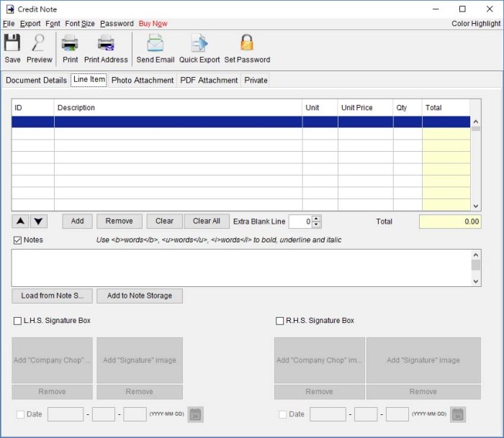504x438 pixels.
Task: Tick the R.H.S. Date checkbox
Action: (x=282, y=414)
